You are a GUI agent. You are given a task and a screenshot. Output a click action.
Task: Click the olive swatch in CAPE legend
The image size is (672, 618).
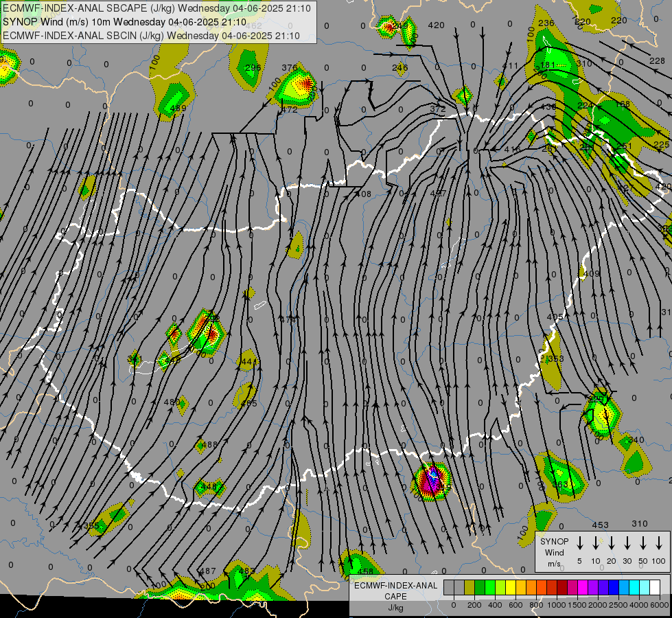(470, 588)
